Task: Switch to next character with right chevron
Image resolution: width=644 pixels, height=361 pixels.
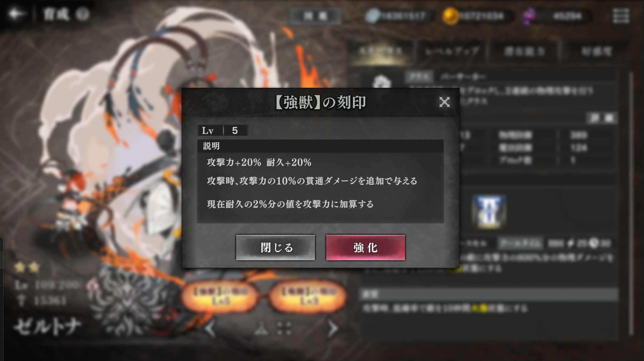Action: click(332, 328)
